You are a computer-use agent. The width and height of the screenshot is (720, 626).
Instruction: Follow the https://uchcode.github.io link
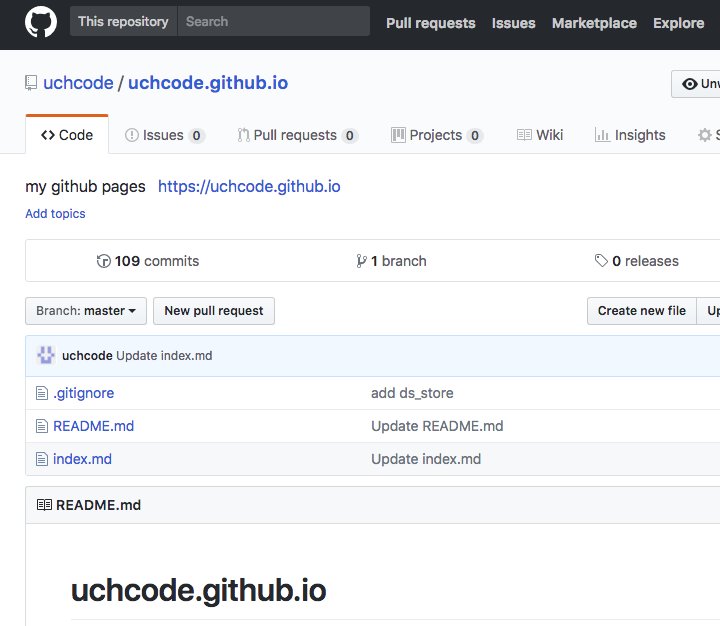pyautogui.click(x=249, y=186)
